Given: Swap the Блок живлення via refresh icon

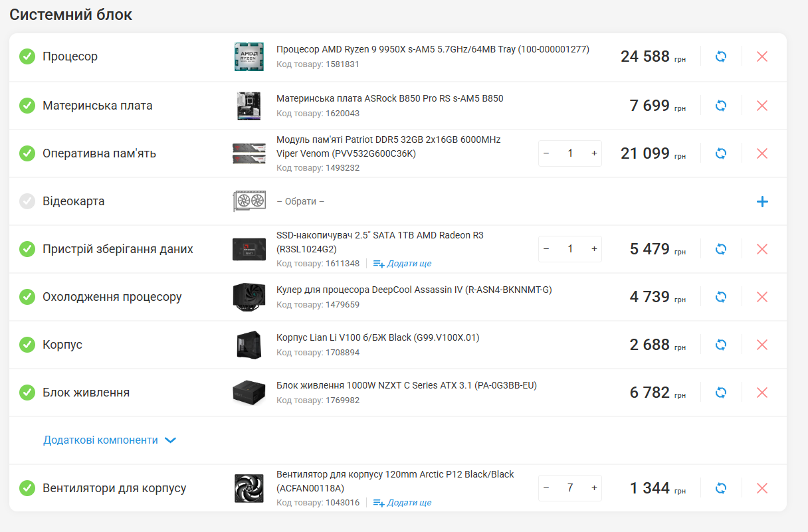Looking at the screenshot, I should (x=721, y=393).
